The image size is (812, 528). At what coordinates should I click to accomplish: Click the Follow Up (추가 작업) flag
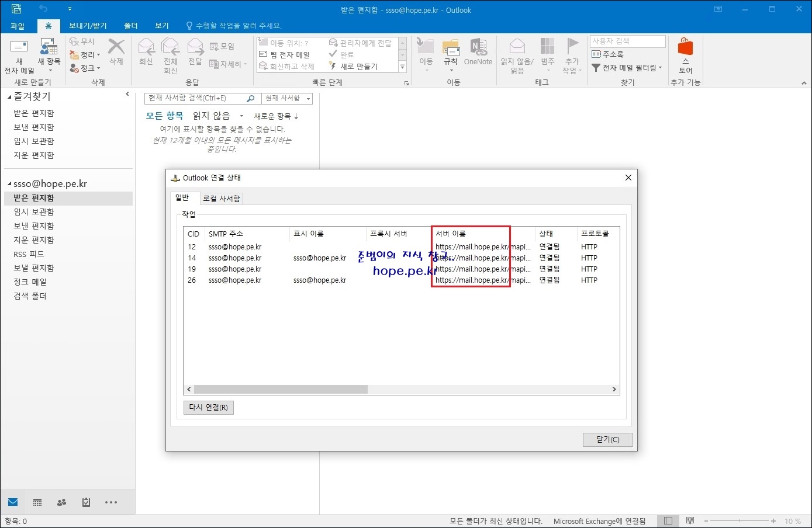coord(572,47)
